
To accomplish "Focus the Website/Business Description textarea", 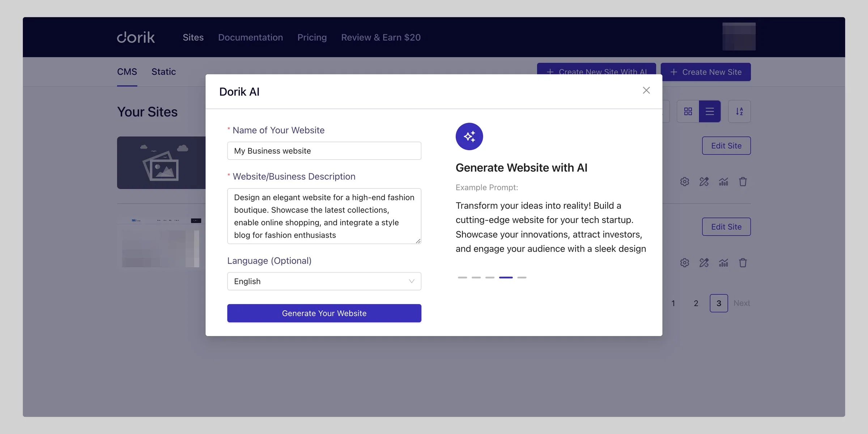I will tap(324, 216).
